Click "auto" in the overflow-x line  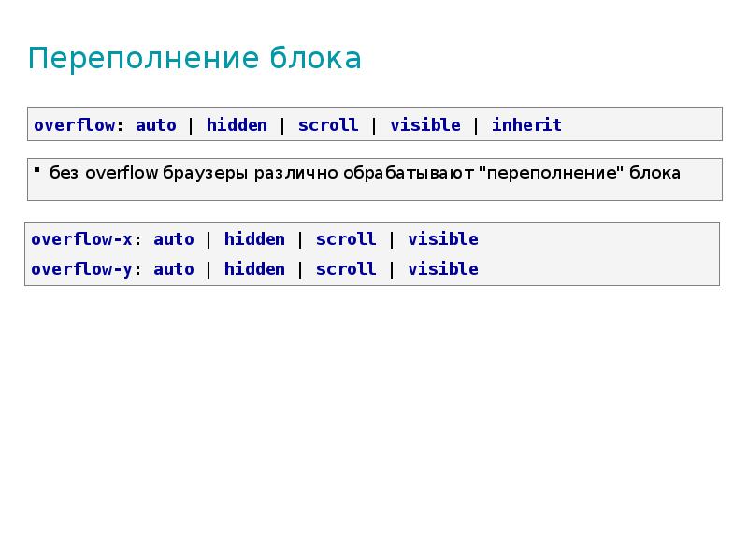click(174, 239)
